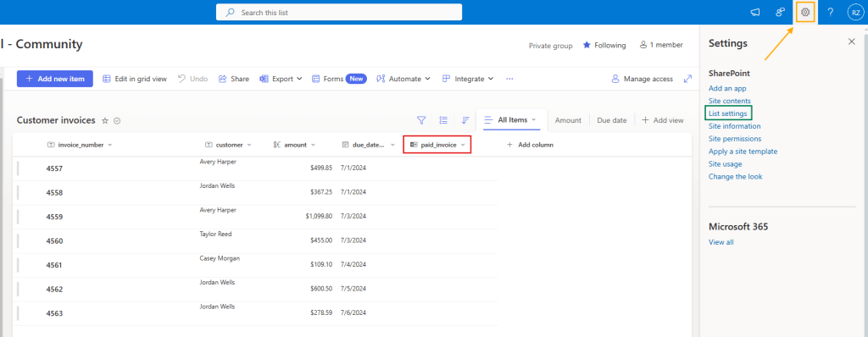Toggle the expand content mode icon
868x337 pixels.
pyautogui.click(x=687, y=79)
